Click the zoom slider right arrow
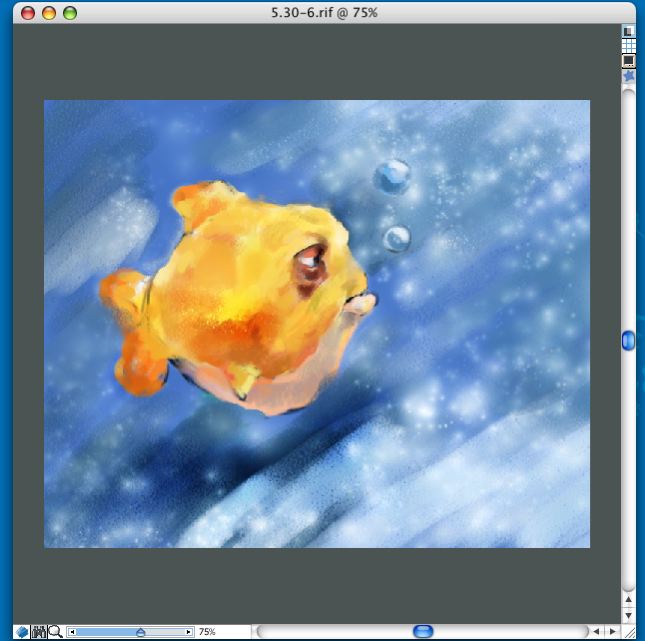The image size is (645, 641). [188, 632]
